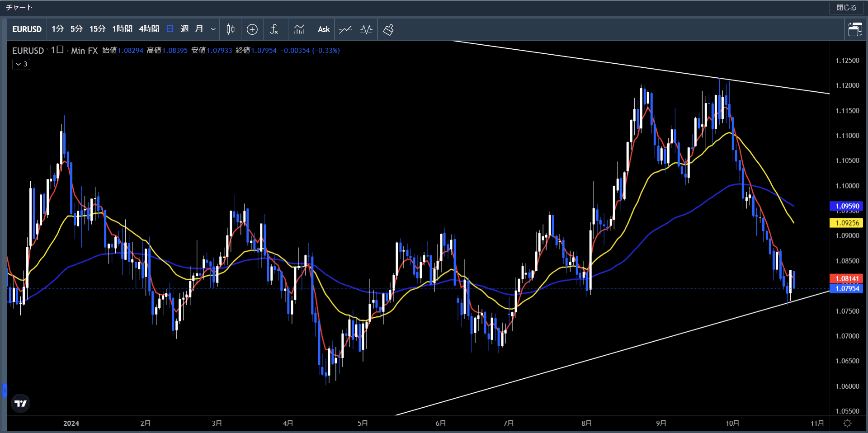Open the trend line drawing tool icon

coord(345,29)
